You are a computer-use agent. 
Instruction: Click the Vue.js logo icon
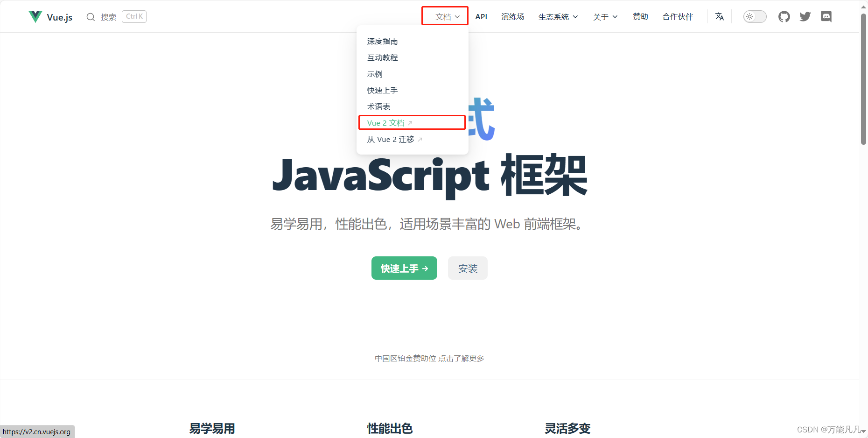pyautogui.click(x=35, y=16)
